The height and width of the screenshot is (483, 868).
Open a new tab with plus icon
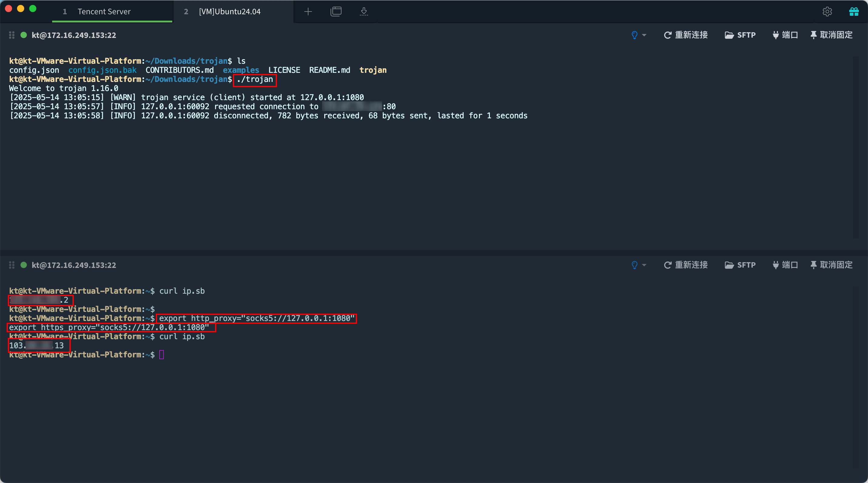click(x=308, y=12)
